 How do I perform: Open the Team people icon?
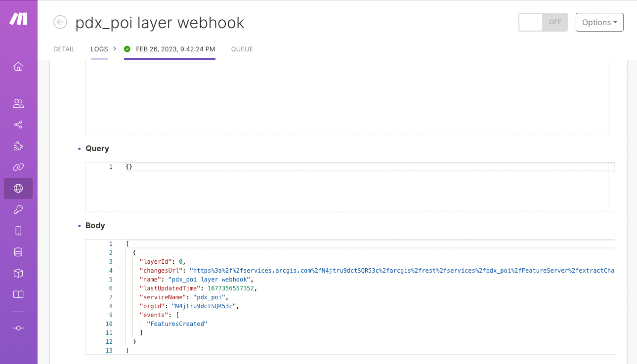click(18, 104)
